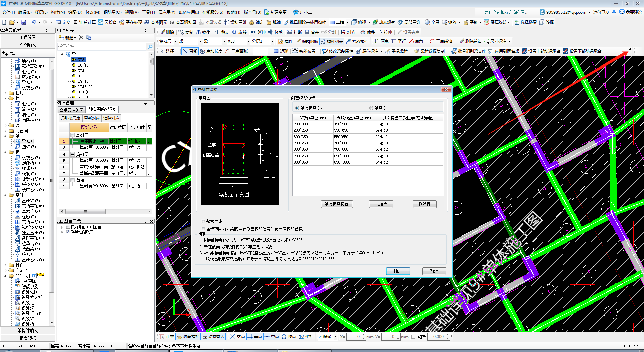Select 三点画弧 three-point arc tool
Viewport: 644px width, 352px height.
236,51
